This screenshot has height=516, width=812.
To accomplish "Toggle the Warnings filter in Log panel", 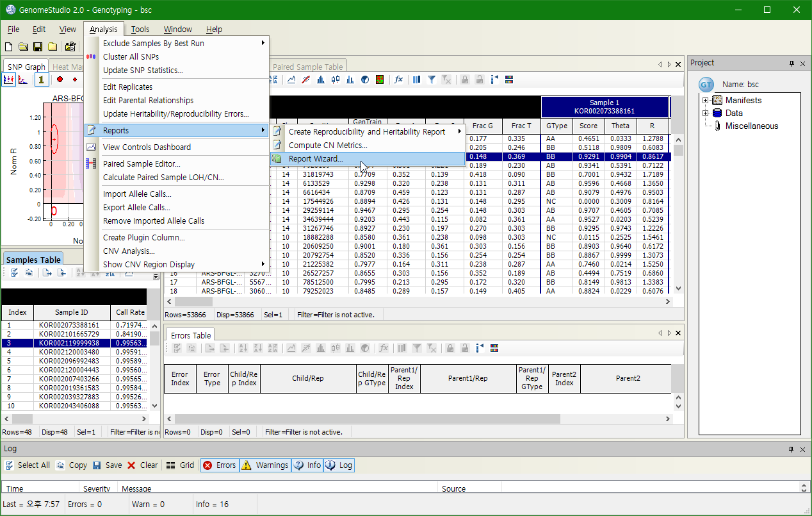I will coord(264,465).
